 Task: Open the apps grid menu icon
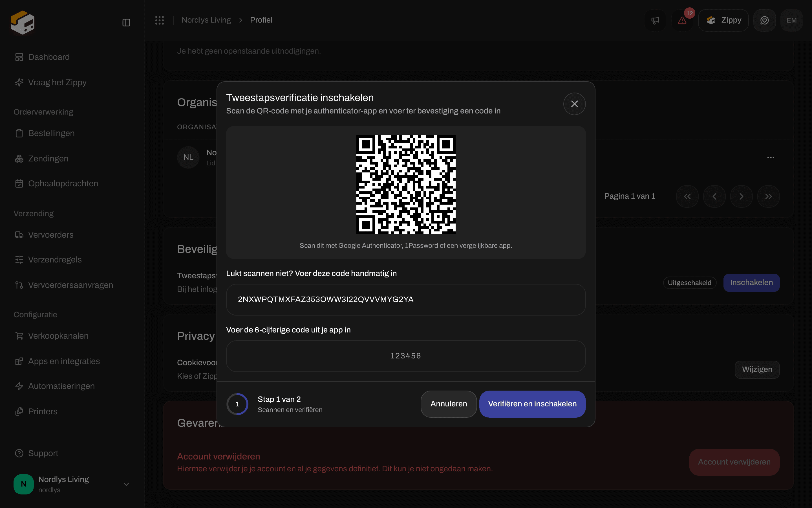pos(159,20)
